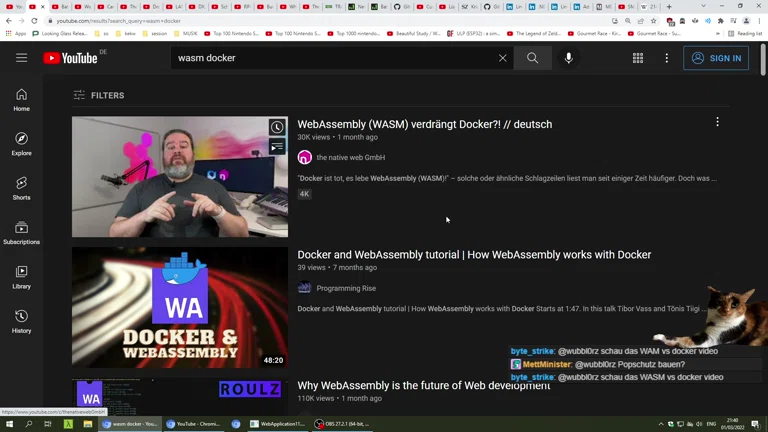Image resolution: width=768 pixels, height=432 pixels.
Task: Switch to the first LinkedIn tab
Action: (514, 7)
